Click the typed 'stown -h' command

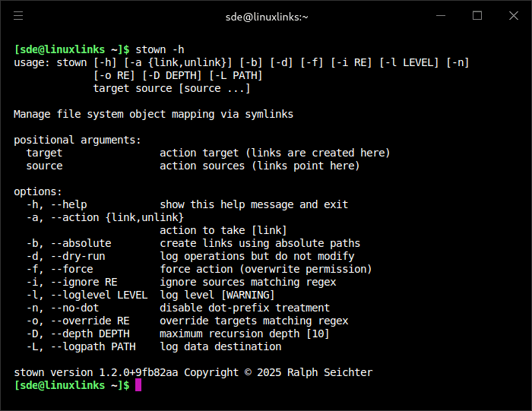click(160, 50)
